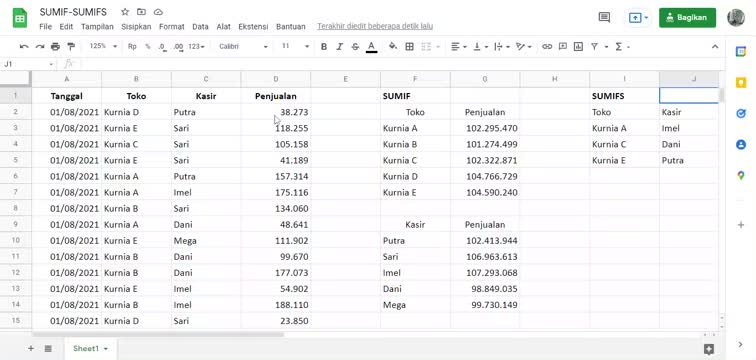756x360 pixels.
Task: Toggle bold formatting
Action: [x=324, y=46]
